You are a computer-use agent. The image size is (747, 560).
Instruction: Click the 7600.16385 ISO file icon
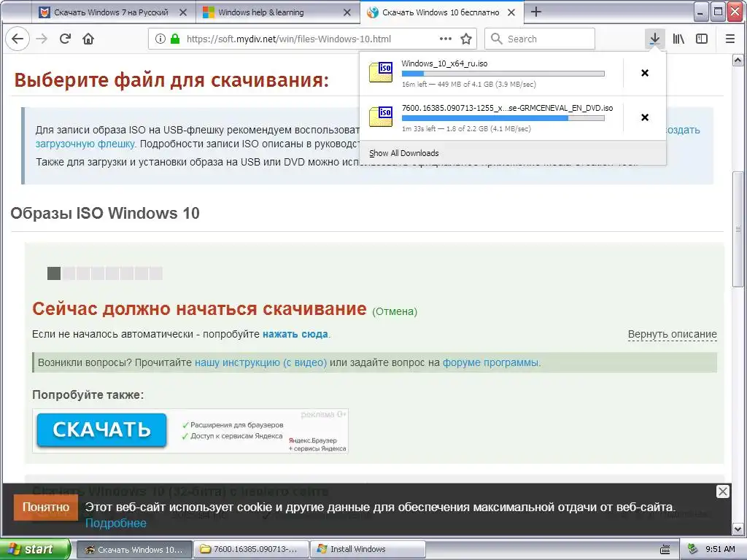[381, 117]
